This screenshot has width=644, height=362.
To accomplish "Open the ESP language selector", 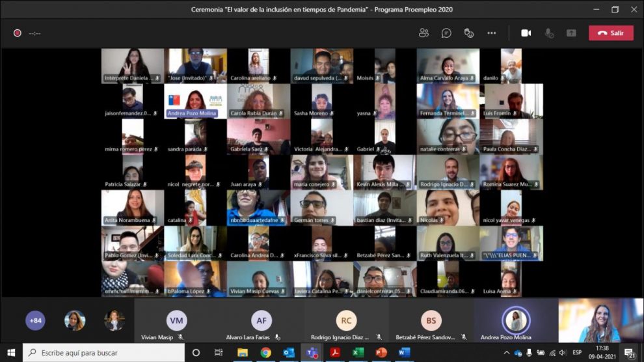I will coord(577,352).
